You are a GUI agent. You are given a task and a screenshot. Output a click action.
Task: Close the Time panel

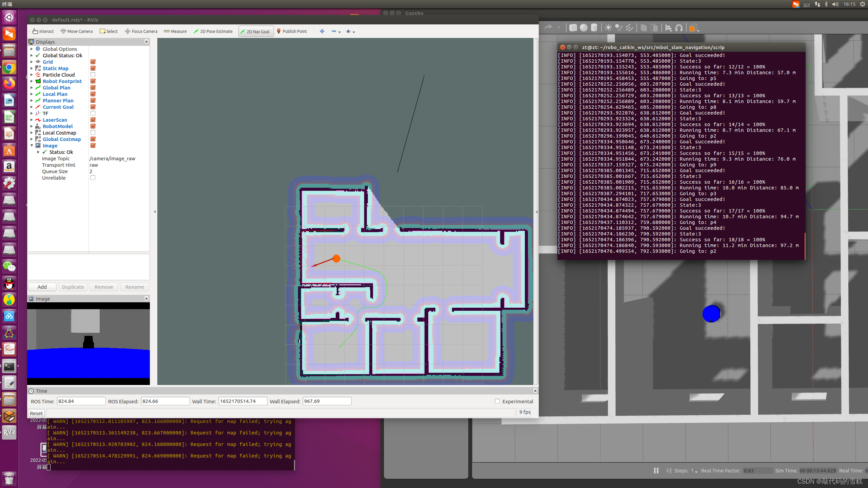535,390
